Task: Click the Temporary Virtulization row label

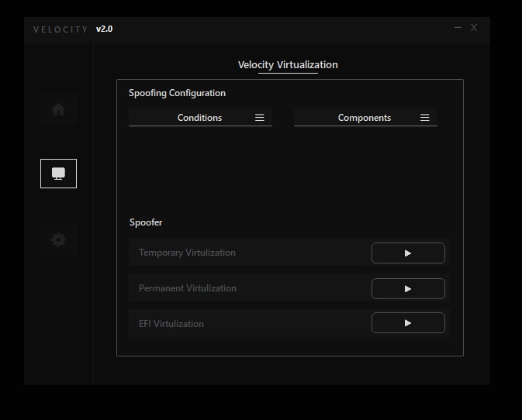Action: coord(187,253)
